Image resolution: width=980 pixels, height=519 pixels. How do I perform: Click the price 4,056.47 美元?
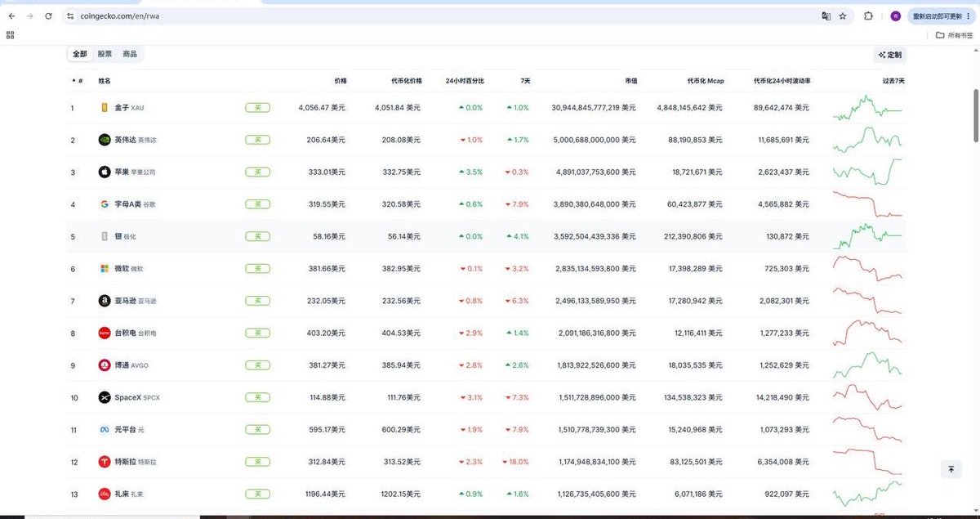click(x=323, y=108)
